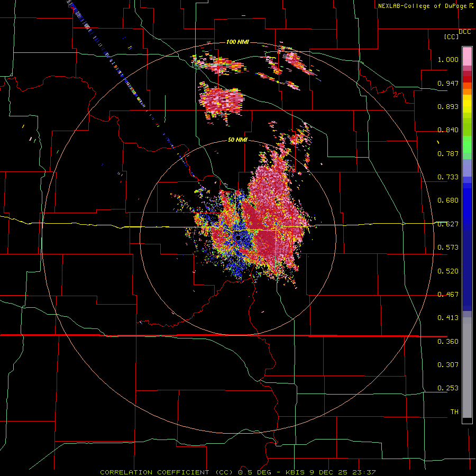Click the 0.627 legend value

click(x=448, y=224)
